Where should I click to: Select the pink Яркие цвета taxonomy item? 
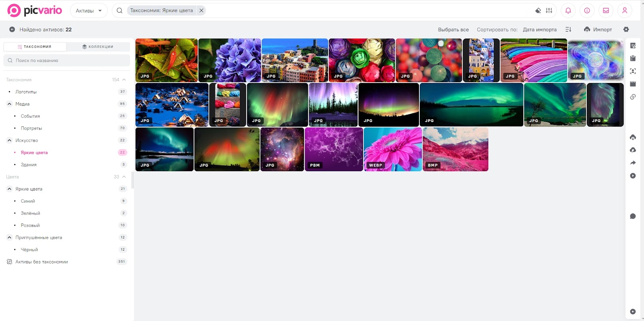click(x=34, y=153)
